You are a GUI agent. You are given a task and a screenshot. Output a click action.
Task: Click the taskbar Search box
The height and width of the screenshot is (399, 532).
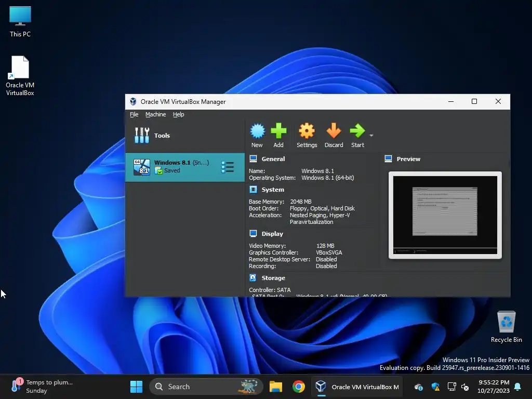(206, 387)
